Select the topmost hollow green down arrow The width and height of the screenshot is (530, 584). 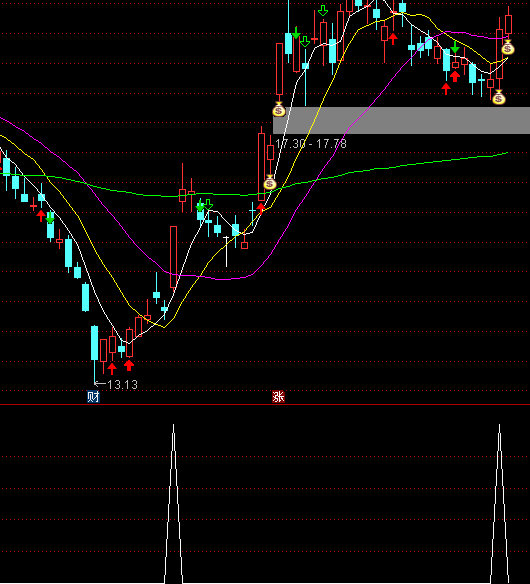[x=323, y=11]
